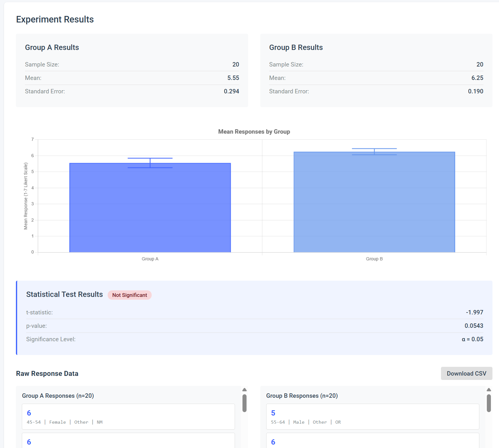Click the t-statistic value -1.997
499x448 pixels.
474,312
